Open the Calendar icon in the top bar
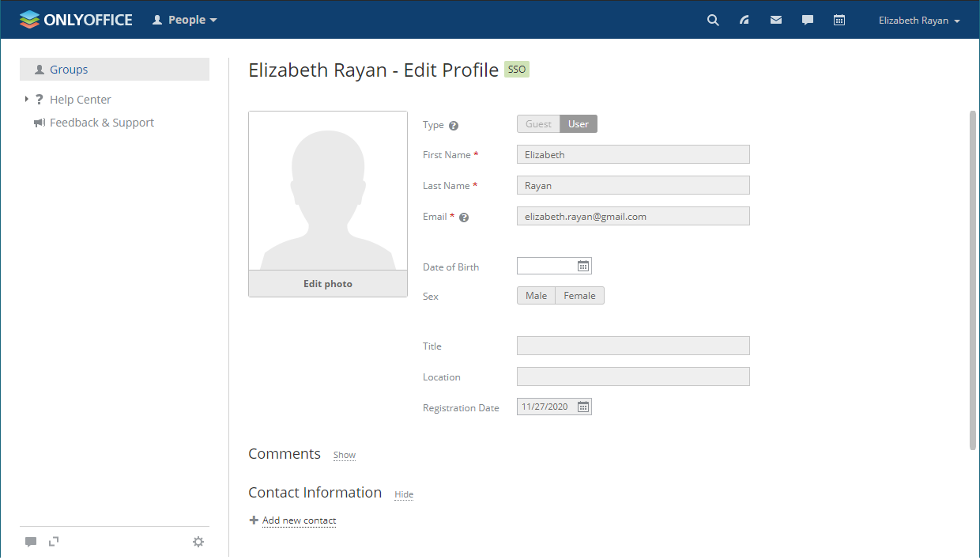The width and height of the screenshot is (980, 560). point(839,20)
